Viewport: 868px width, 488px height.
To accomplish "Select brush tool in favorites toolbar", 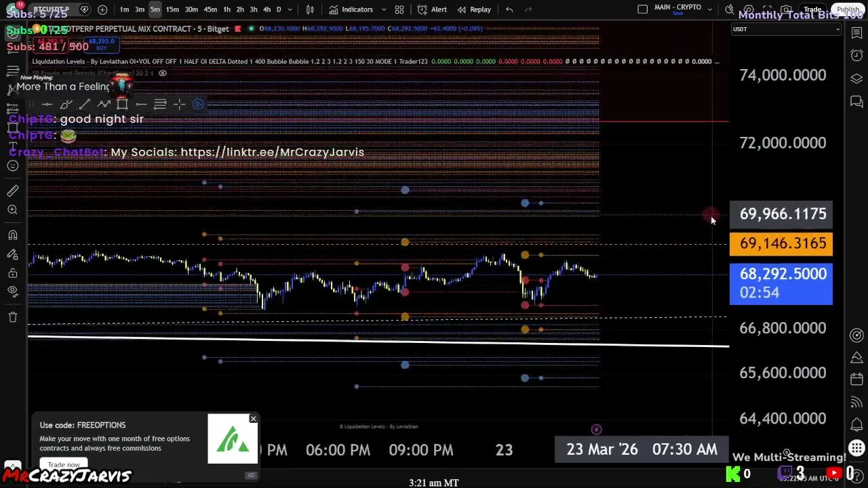I will pos(66,104).
